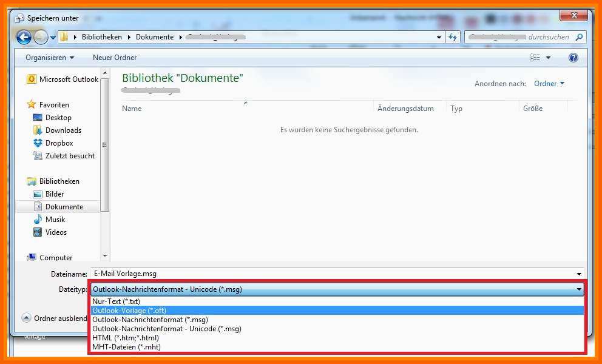This screenshot has height=364, width=602.
Task: Open Downloads in the sidebar
Action: 63,130
